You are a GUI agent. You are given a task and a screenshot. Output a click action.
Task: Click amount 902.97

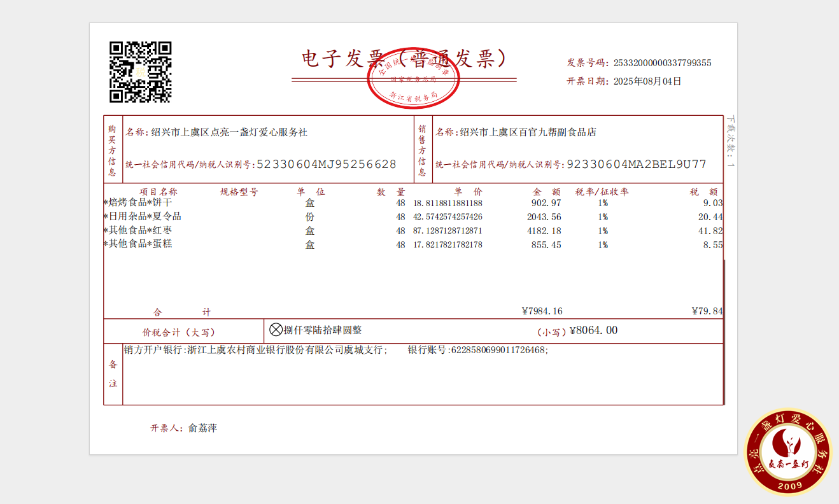click(x=546, y=203)
